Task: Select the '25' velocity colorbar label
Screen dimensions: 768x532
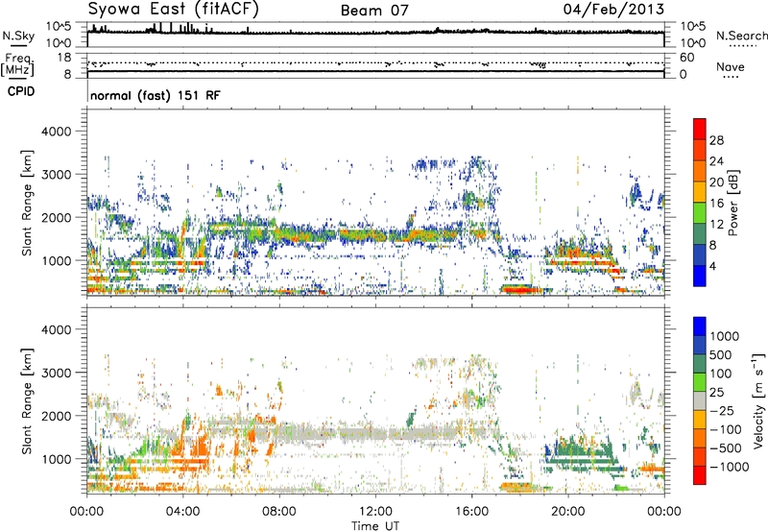Action: (717, 392)
